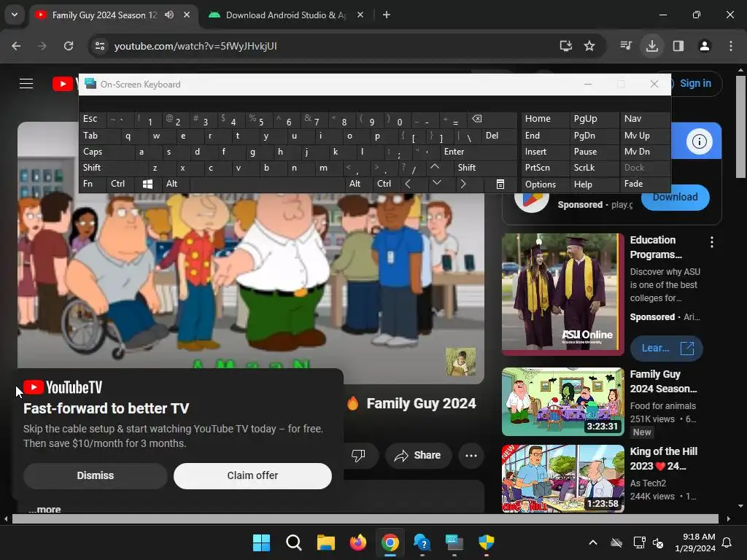The image size is (747, 560).
Task: Click the Esc key on On-Screen Keyboard
Action: point(93,119)
